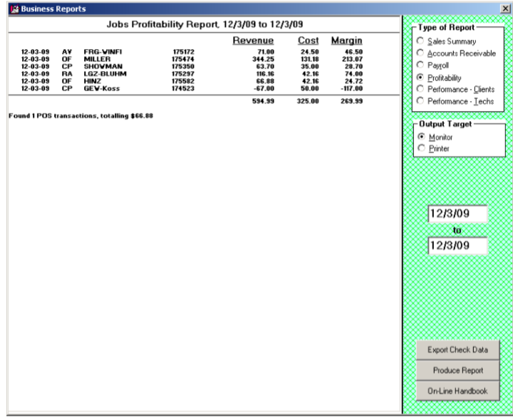Image resolution: width=513 pixels, height=420 pixels.
Task: Click the Cost column header
Action: click(x=308, y=41)
